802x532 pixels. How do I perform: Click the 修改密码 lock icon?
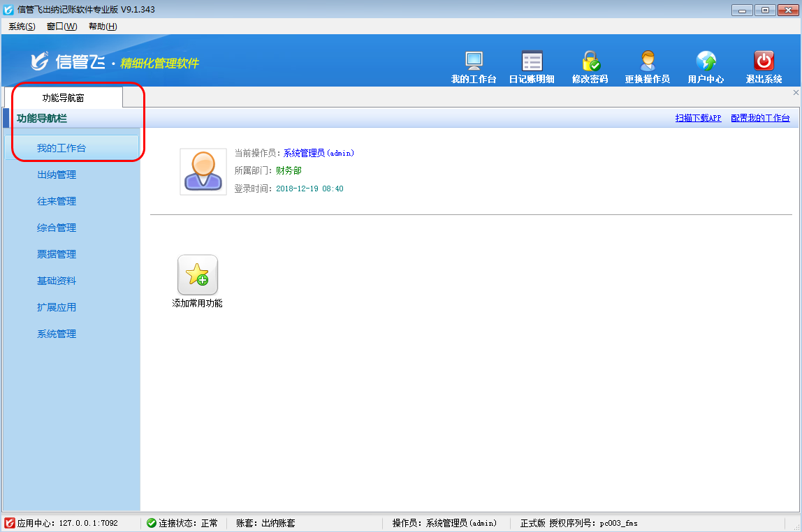(x=590, y=61)
